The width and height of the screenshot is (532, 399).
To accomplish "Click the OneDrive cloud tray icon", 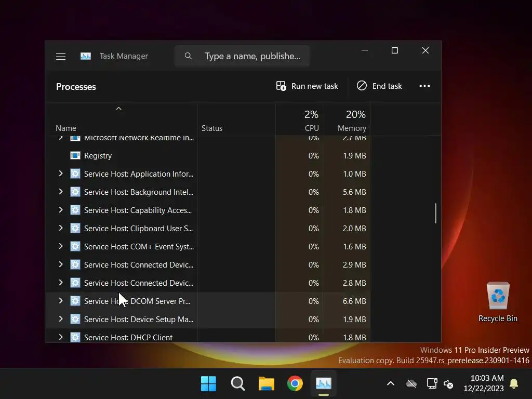I will click(411, 384).
